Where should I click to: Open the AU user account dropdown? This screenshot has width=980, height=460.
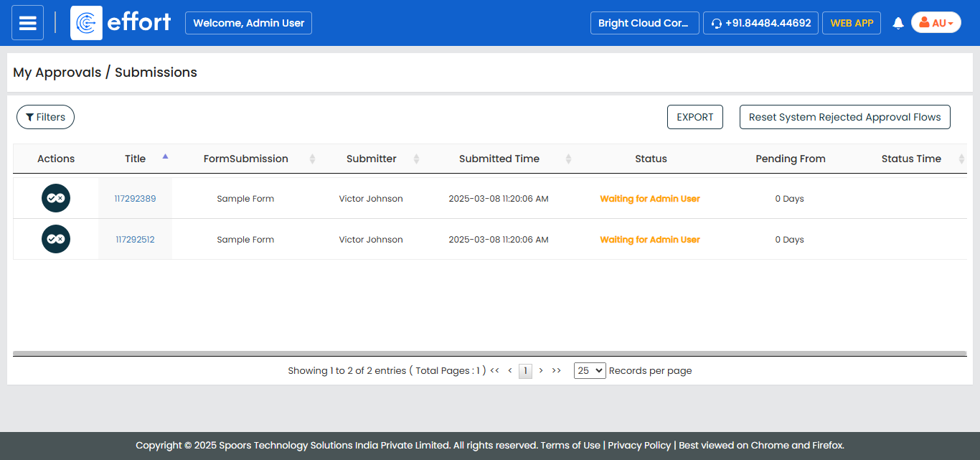pyautogui.click(x=936, y=23)
